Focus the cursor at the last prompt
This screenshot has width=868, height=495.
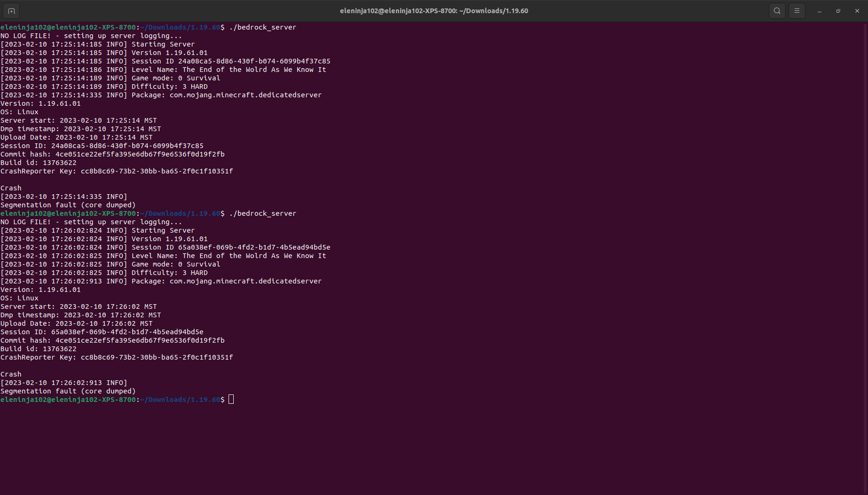coord(231,400)
